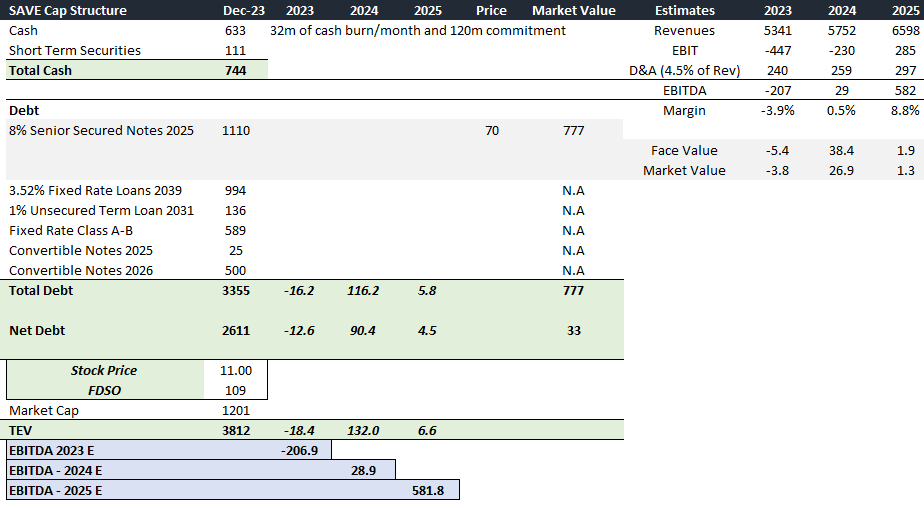924x508 pixels.
Task: Click the FDSO value 109
Action: pyautogui.click(x=235, y=391)
